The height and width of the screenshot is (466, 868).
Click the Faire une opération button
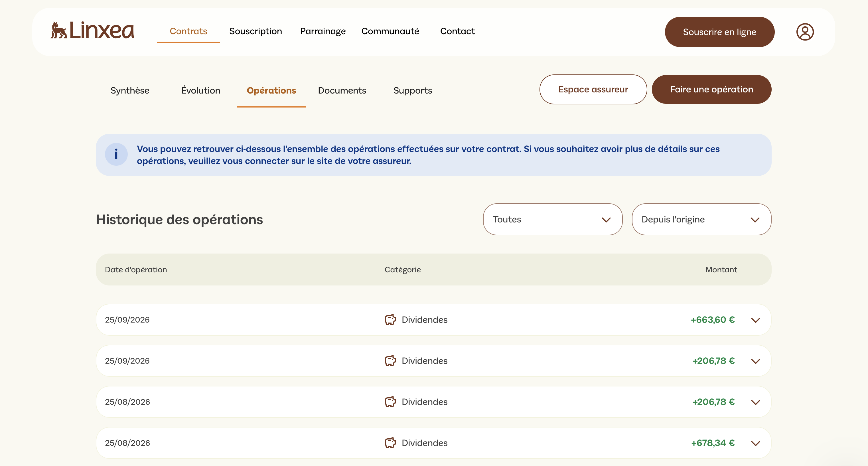pos(711,89)
